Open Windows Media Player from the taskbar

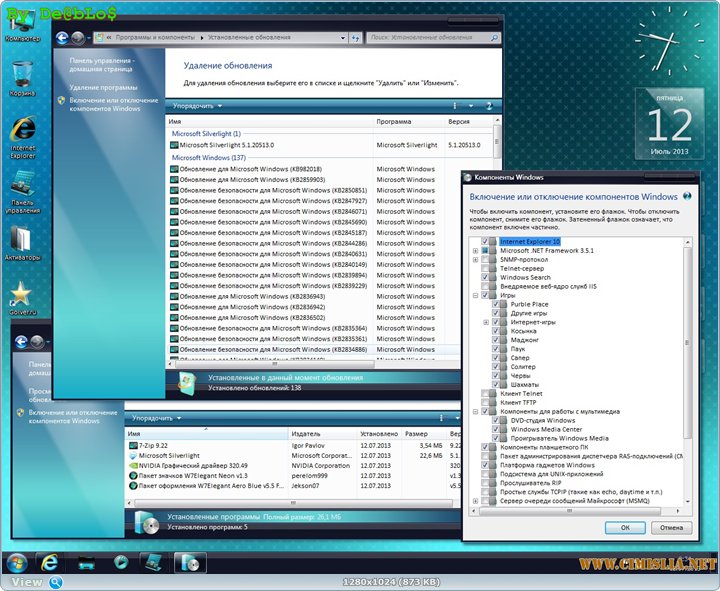point(121,561)
